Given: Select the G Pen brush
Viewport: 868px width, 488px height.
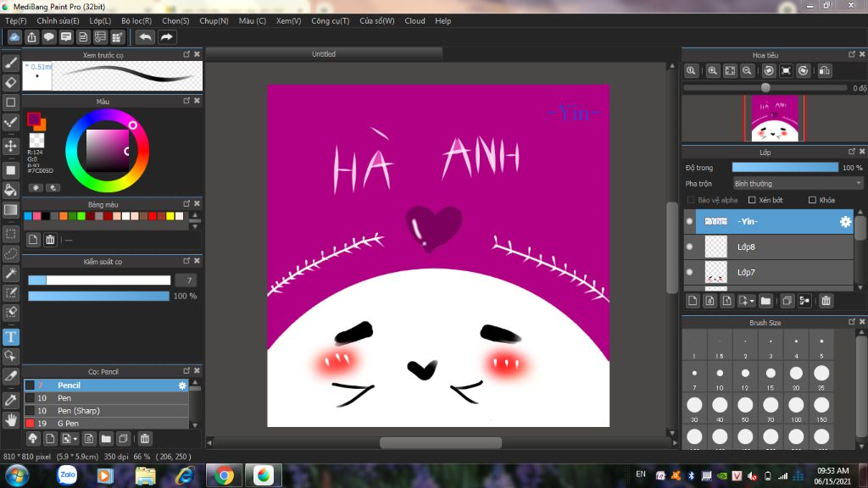Looking at the screenshot, I should pyautogui.click(x=68, y=423).
